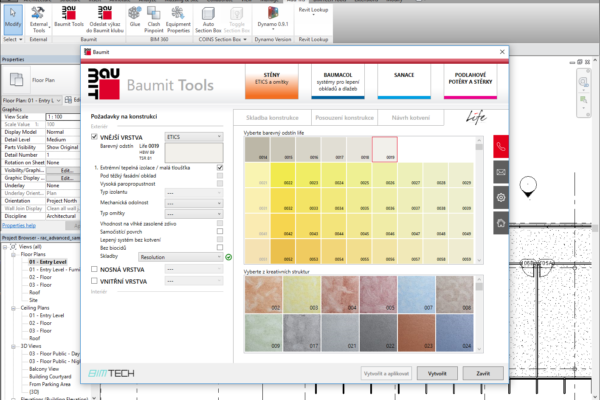Click Vytvořit a aplikovat button

(x=386, y=373)
